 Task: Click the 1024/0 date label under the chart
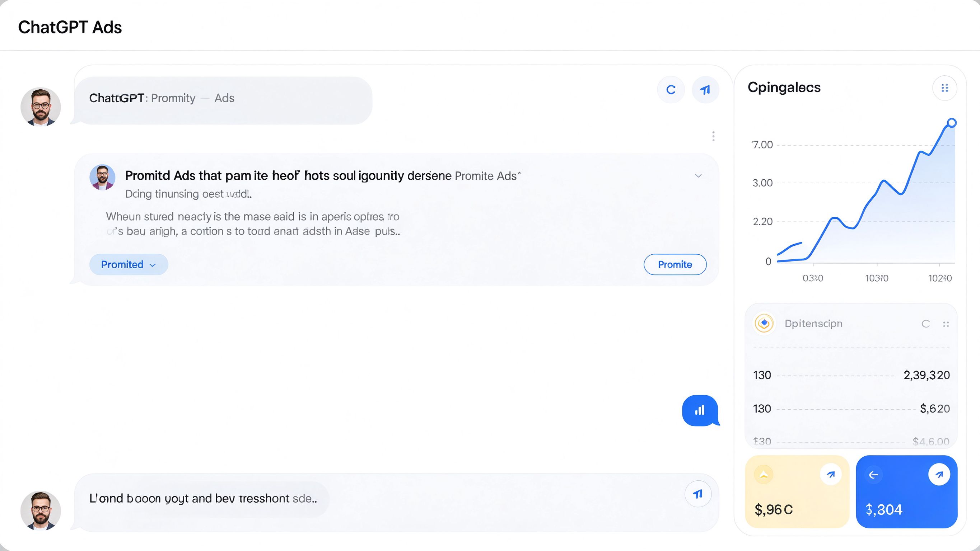coord(940,278)
